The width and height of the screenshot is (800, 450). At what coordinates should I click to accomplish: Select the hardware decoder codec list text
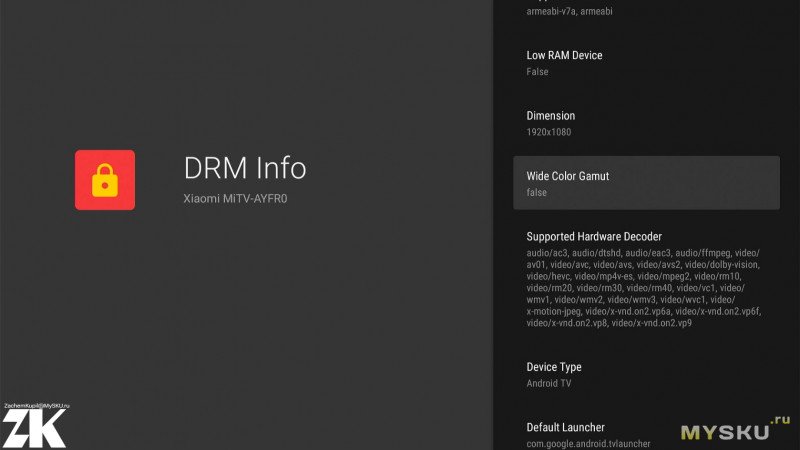[x=644, y=288]
